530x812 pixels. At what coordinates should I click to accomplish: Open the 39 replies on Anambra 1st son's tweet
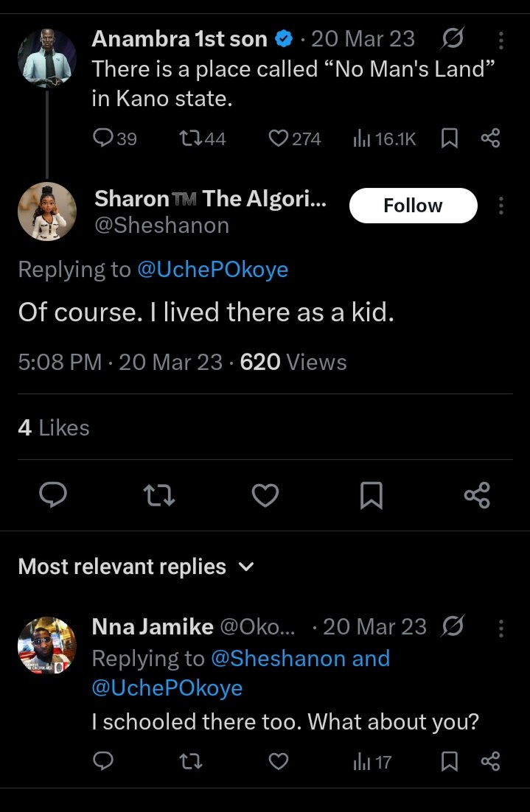[x=116, y=138]
